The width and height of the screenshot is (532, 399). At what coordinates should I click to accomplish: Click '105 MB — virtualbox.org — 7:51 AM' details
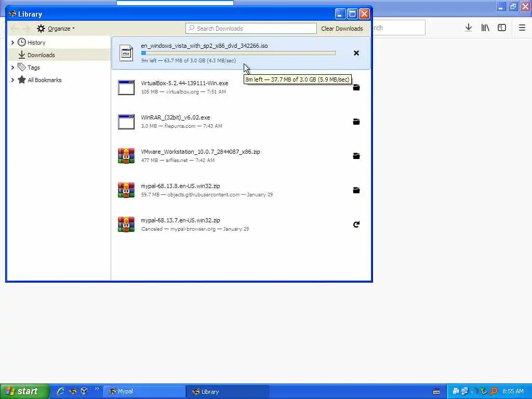coord(183,91)
